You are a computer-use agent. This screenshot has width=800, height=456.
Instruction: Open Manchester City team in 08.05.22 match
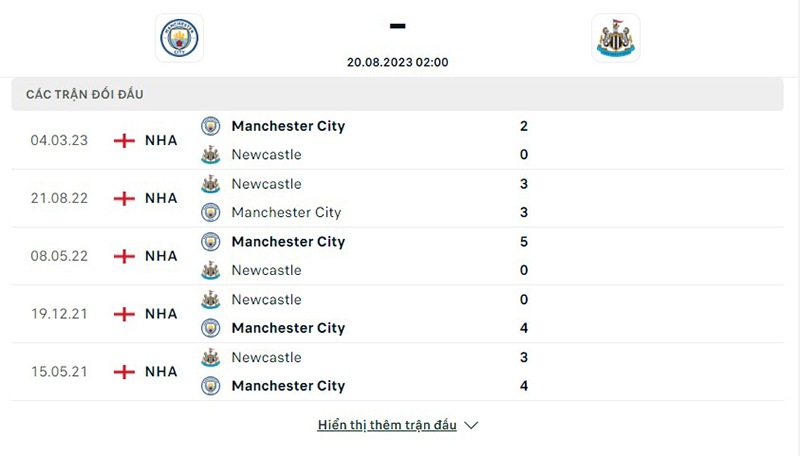pyautogui.click(x=288, y=242)
